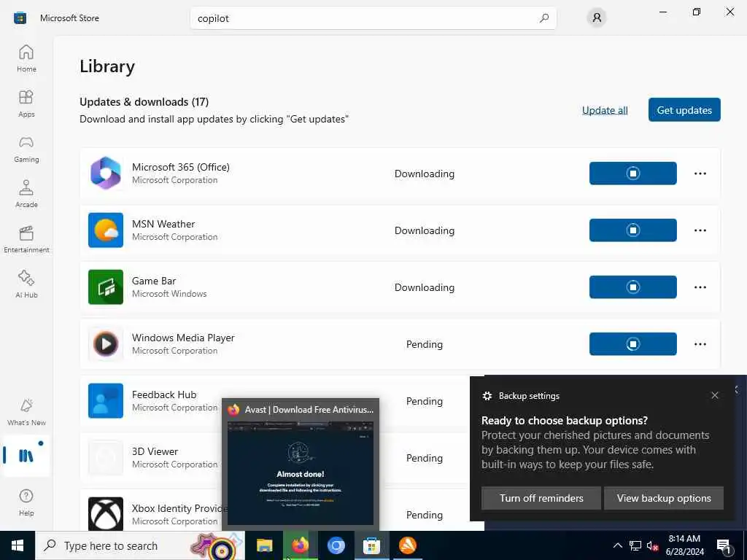Stop the MSN Weather download

coord(632,230)
